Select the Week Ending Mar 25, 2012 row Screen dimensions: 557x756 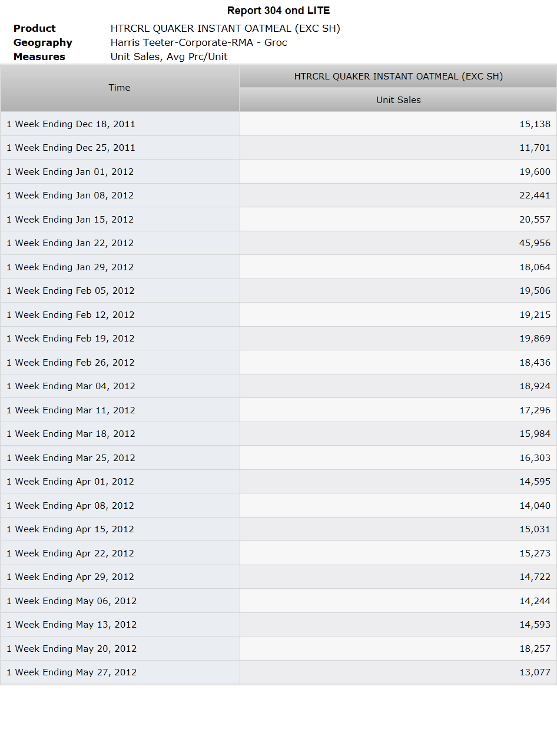(x=278, y=457)
